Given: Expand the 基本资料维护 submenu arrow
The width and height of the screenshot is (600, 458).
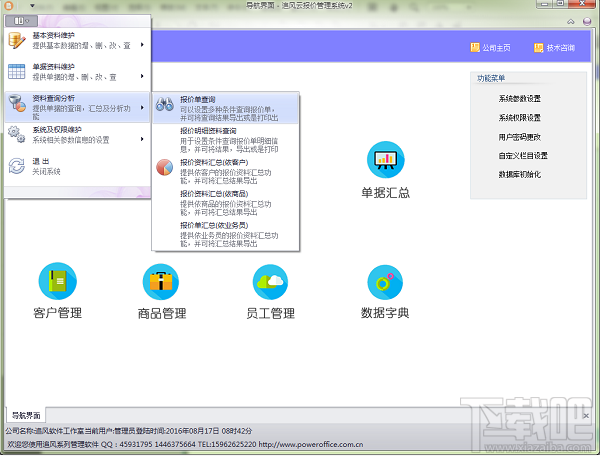Looking at the screenshot, I should click(142, 45).
